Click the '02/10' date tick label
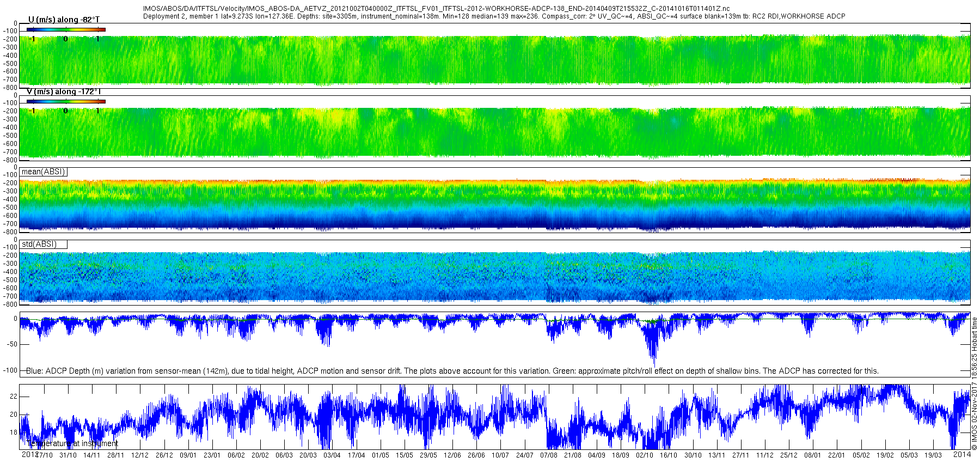Image resolution: width=980 pixels, height=463 pixels. 645,455
